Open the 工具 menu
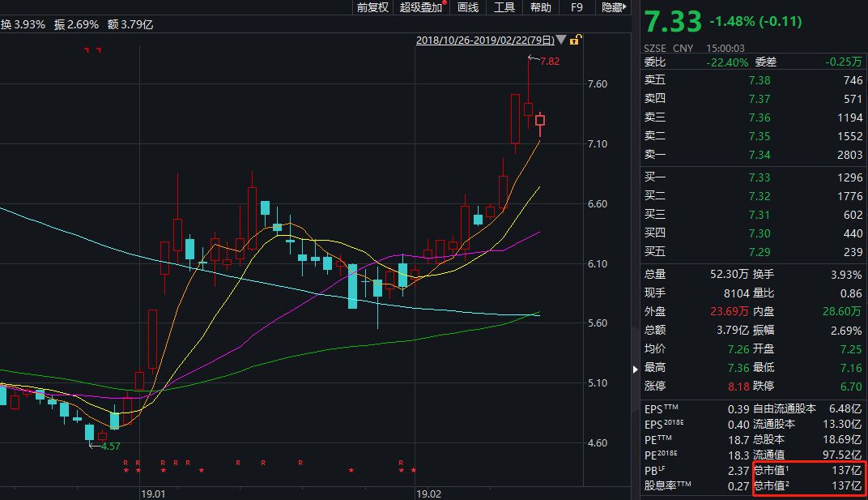The height and width of the screenshot is (500, 868). (x=504, y=7)
